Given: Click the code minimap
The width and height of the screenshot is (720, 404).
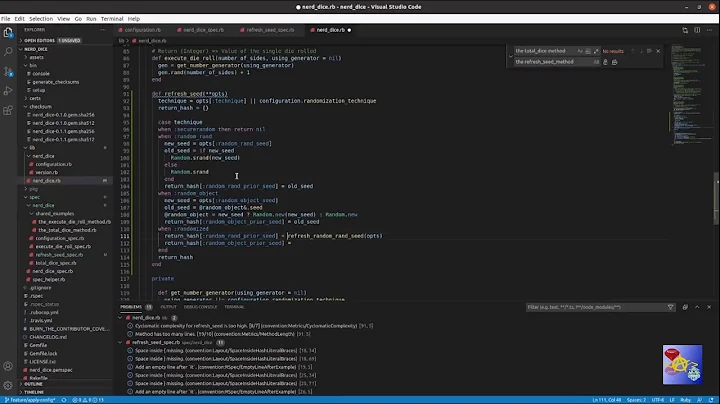Looking at the screenshot, I should [692, 94].
